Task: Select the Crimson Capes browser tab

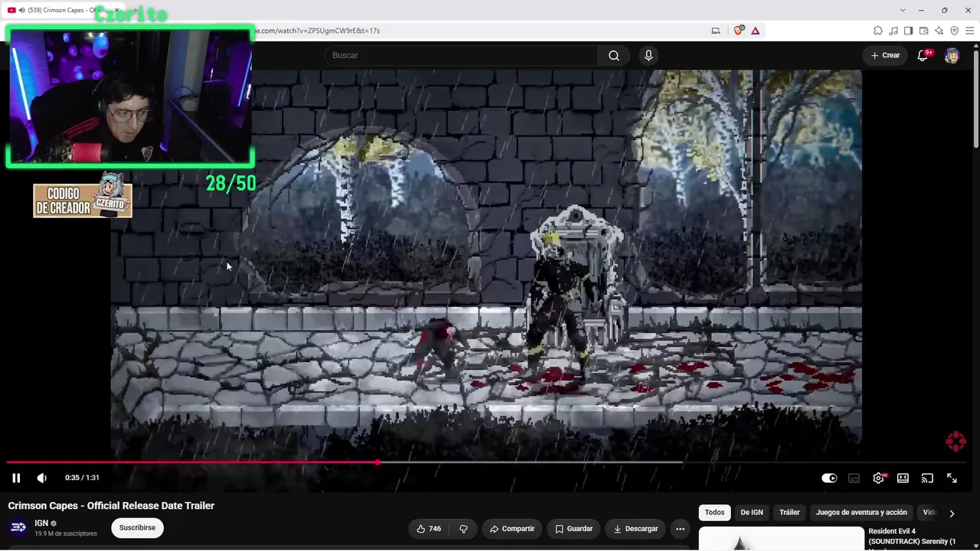Action: 65,10
